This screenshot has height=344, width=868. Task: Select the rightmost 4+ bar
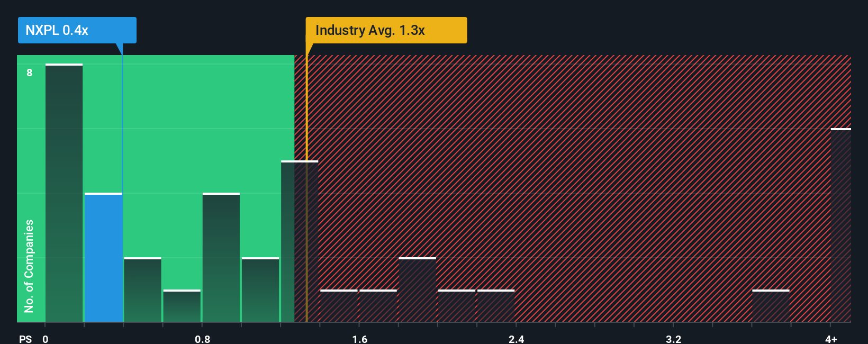pyautogui.click(x=841, y=225)
